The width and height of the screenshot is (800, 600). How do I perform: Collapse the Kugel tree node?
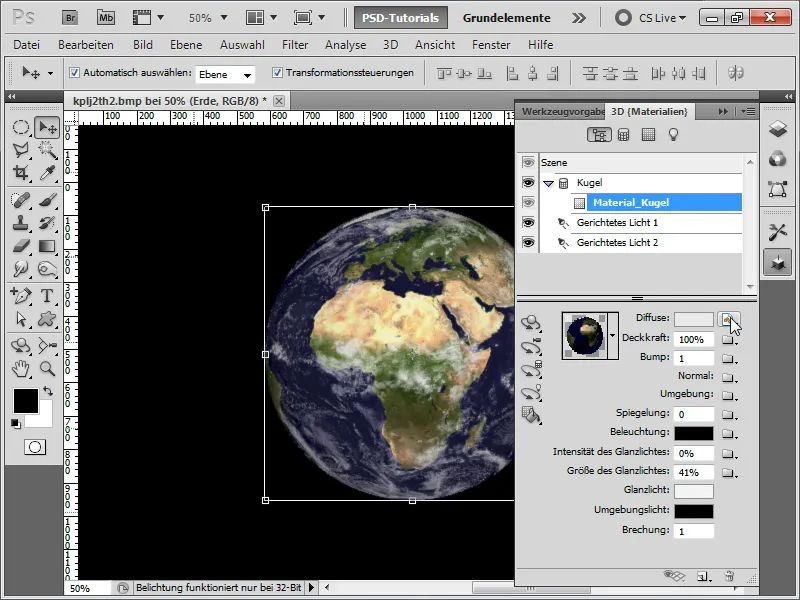(x=548, y=183)
